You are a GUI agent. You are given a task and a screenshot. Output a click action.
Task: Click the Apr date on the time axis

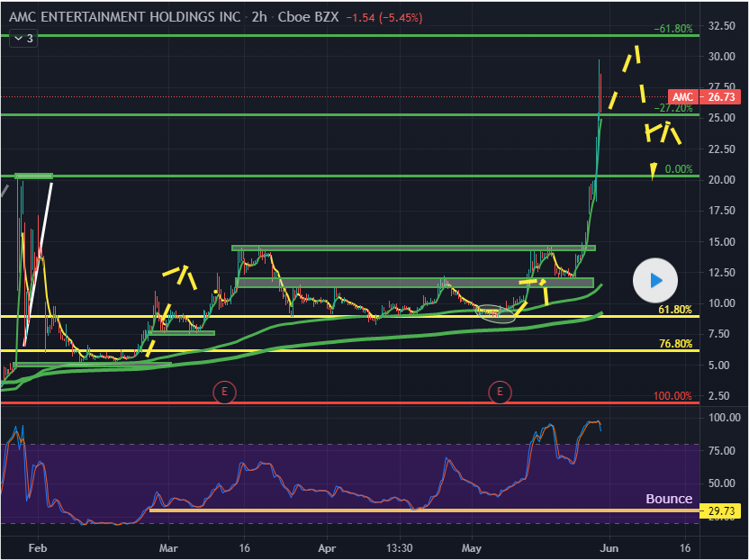tap(327, 548)
